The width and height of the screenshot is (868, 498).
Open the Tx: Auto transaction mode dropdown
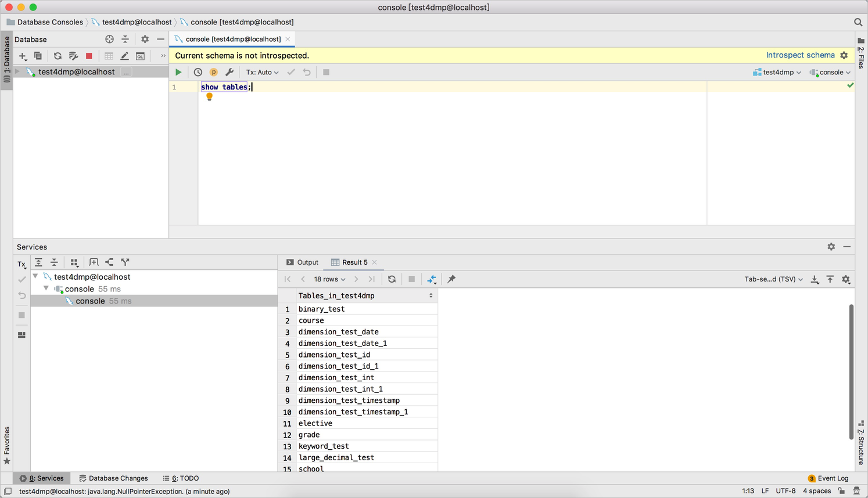click(262, 72)
